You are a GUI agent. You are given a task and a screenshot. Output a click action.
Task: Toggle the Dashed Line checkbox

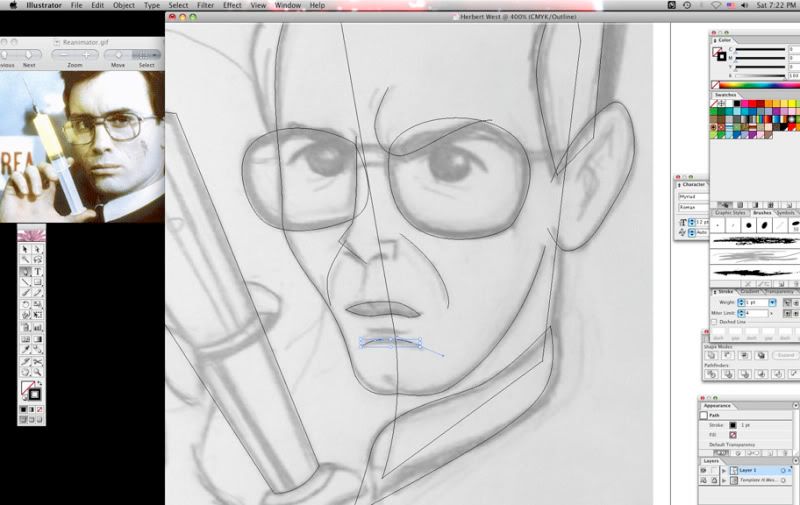(714, 322)
